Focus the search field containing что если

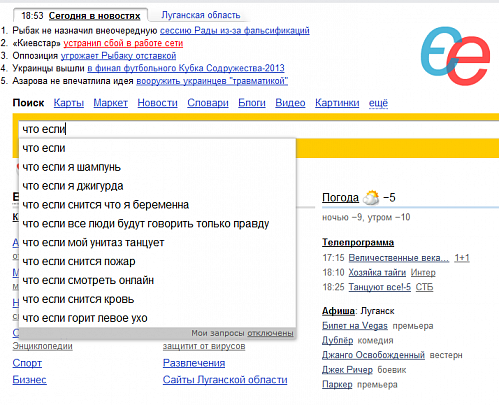pos(259,129)
